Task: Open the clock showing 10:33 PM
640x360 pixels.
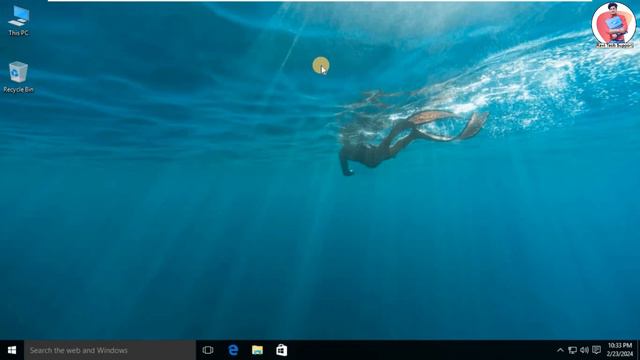Action: click(x=620, y=350)
